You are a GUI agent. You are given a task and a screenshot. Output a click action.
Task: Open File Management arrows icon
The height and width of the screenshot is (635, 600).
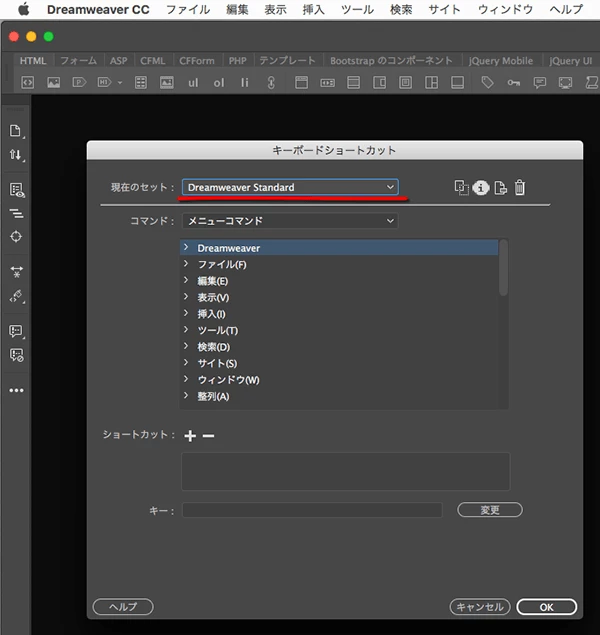tap(15, 154)
